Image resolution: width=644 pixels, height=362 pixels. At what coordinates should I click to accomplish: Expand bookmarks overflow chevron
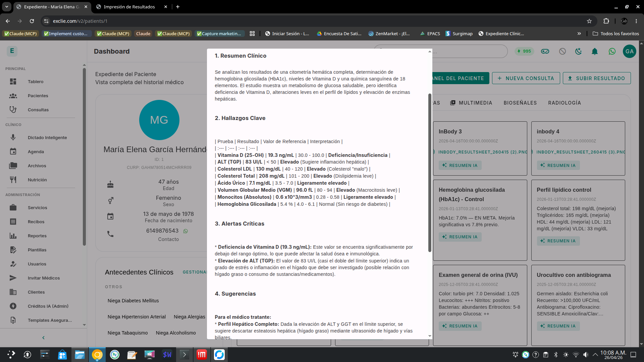point(579,34)
